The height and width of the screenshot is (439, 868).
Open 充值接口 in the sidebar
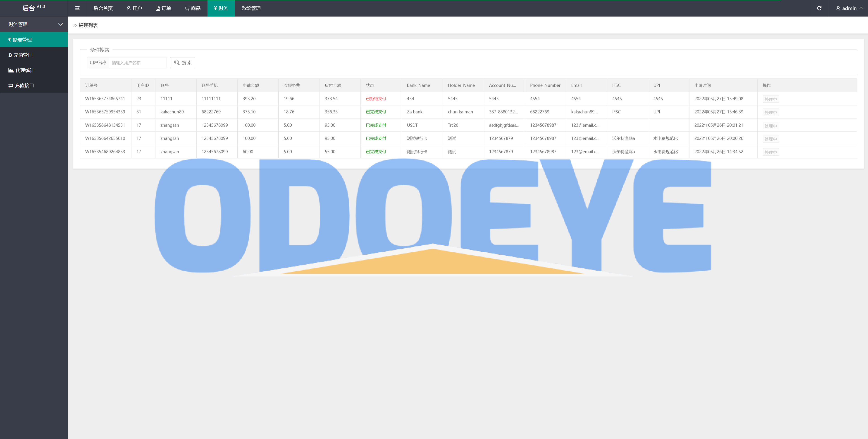pyautogui.click(x=34, y=85)
